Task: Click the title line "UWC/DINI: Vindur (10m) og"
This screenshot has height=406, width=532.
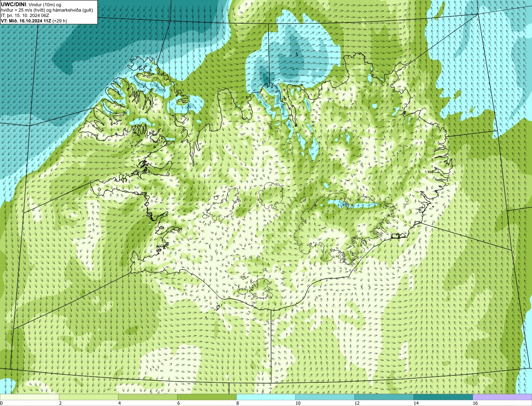Action: click(x=31, y=4)
